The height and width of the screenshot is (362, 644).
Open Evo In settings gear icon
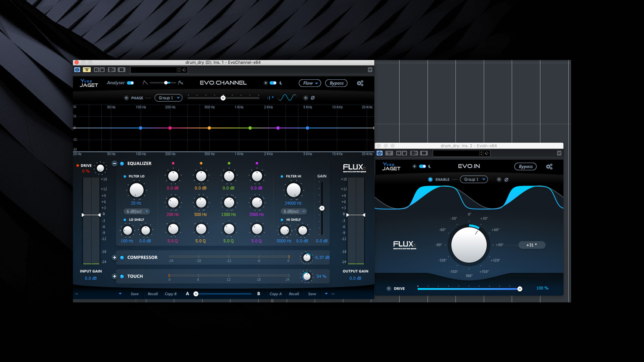(549, 167)
